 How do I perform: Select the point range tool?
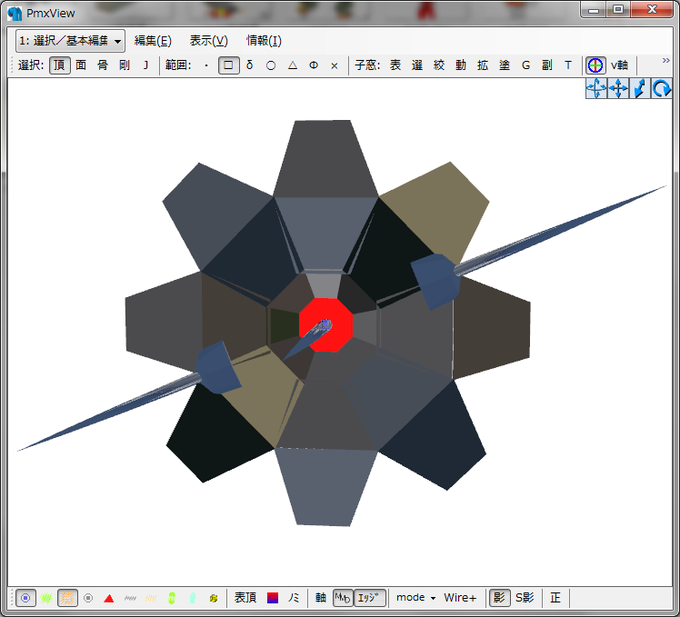coord(206,65)
